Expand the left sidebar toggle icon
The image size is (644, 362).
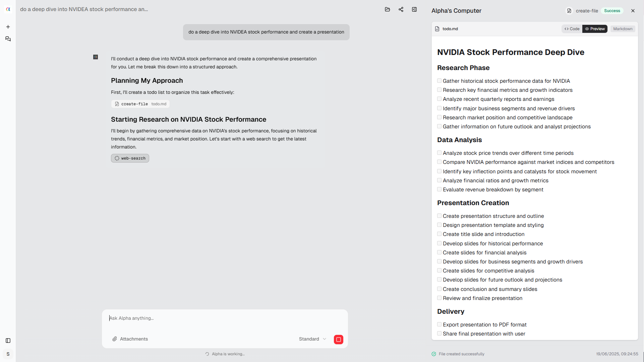pos(8,341)
